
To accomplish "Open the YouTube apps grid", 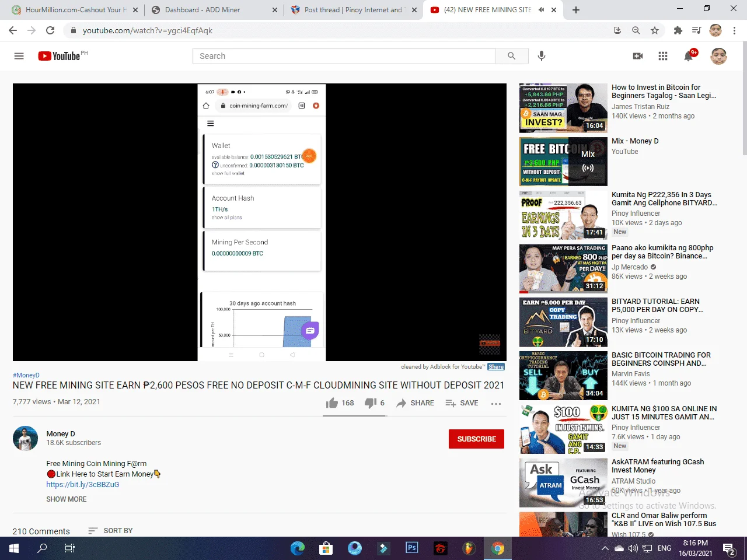I will tap(663, 56).
